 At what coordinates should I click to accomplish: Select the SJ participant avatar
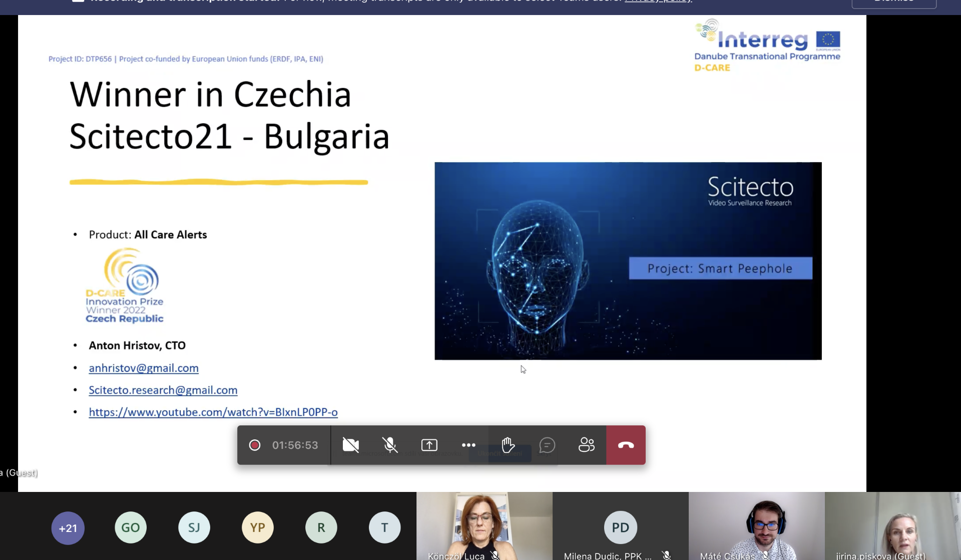coord(194,527)
